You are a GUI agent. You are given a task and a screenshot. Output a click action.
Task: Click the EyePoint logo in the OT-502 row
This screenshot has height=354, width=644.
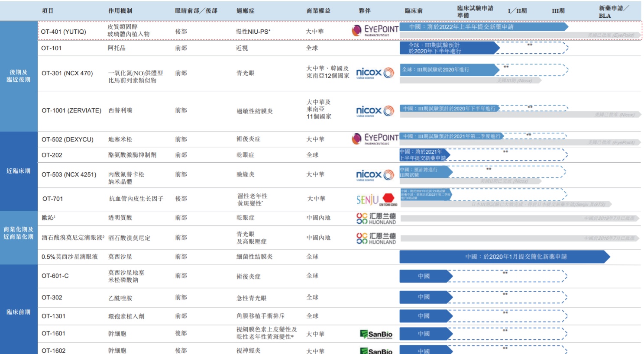click(375, 138)
